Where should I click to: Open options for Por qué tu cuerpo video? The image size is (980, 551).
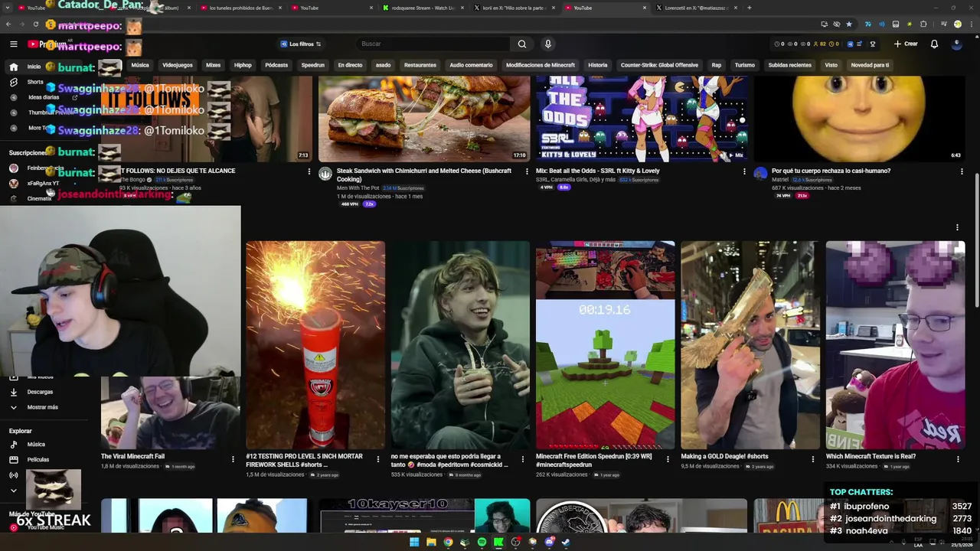(962, 171)
